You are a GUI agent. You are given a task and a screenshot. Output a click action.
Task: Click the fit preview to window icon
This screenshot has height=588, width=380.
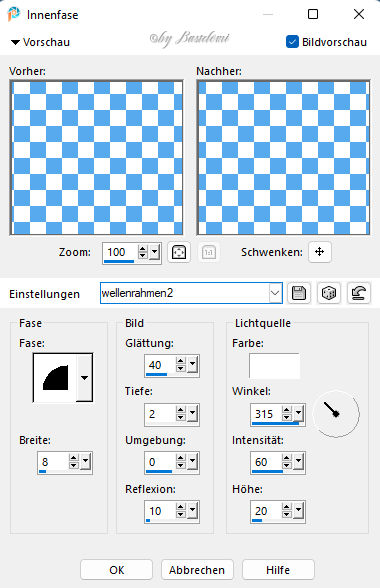click(179, 252)
